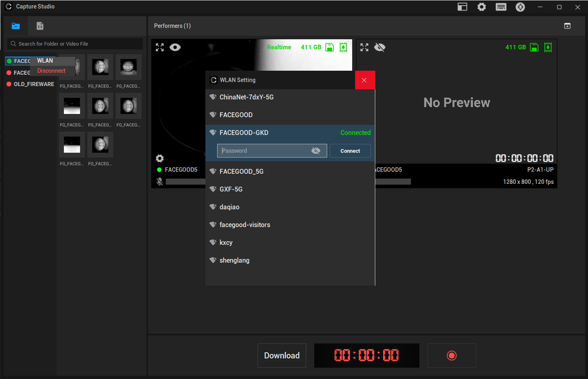Select the facegood-visitors network
The height and width of the screenshot is (379, 588).
click(x=290, y=225)
